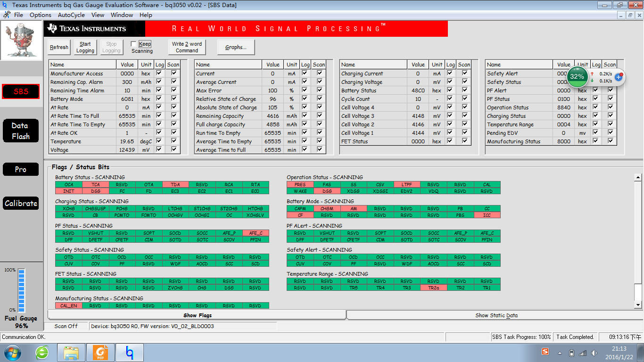Click the Voltage value 12439
This screenshot has height=362, width=644.
127,150
